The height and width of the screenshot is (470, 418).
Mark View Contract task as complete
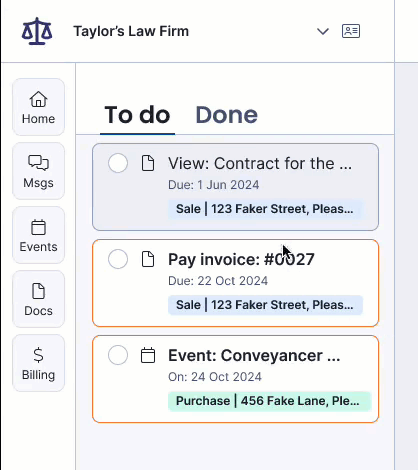click(x=118, y=163)
